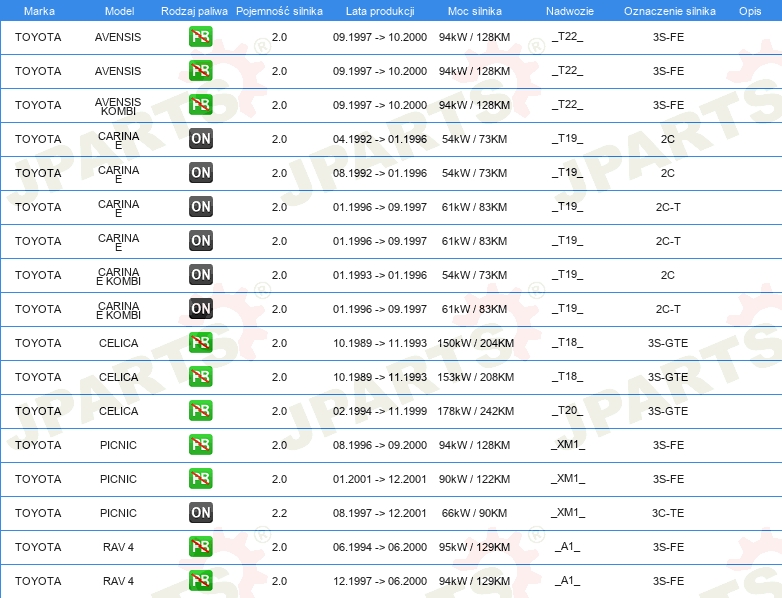Select the 01.1993 -> 01.1996 production years cell

click(x=380, y=275)
